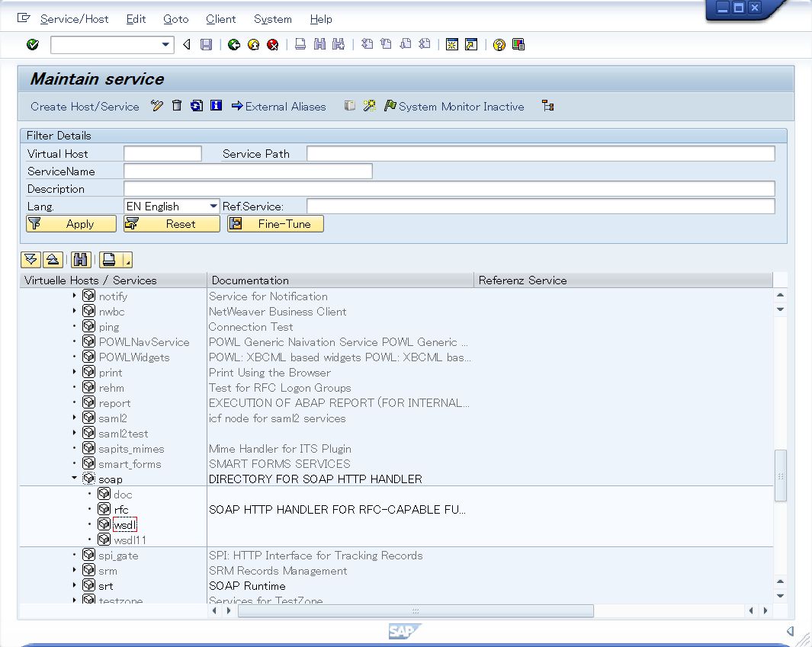This screenshot has height=647, width=812.
Task: Click the External Aliases button
Action: [x=278, y=107]
